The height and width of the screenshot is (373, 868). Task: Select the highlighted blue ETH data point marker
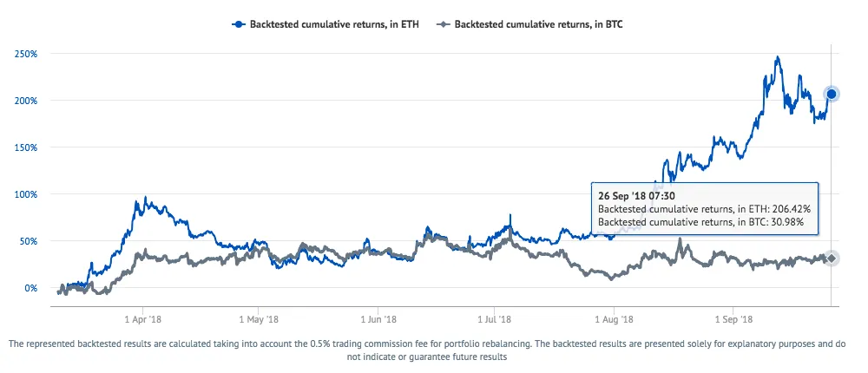coord(832,94)
